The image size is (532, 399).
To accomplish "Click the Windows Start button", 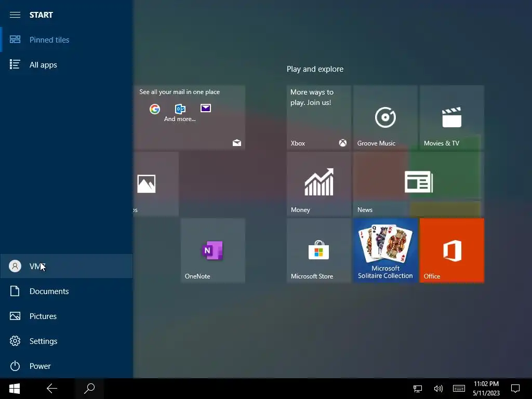I will click(14, 389).
